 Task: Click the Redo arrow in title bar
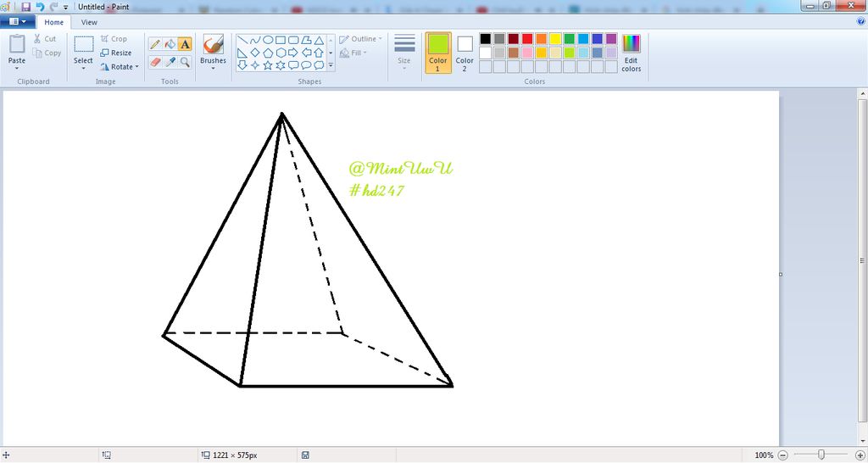point(53,7)
